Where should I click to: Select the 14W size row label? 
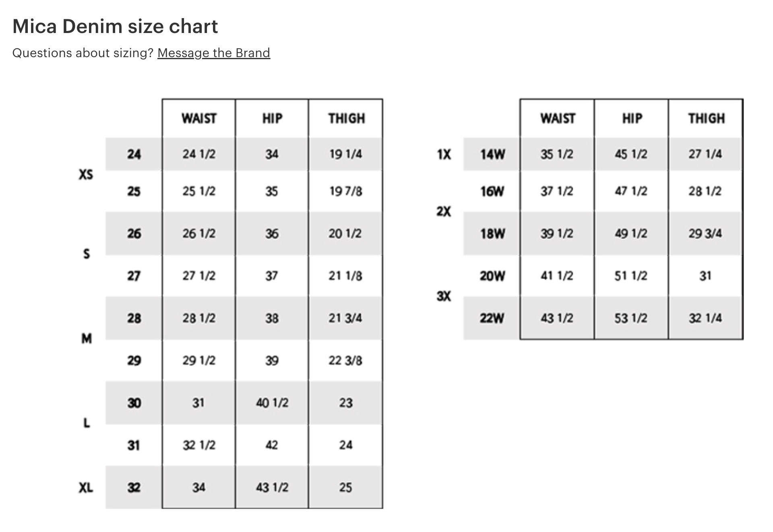(x=492, y=154)
